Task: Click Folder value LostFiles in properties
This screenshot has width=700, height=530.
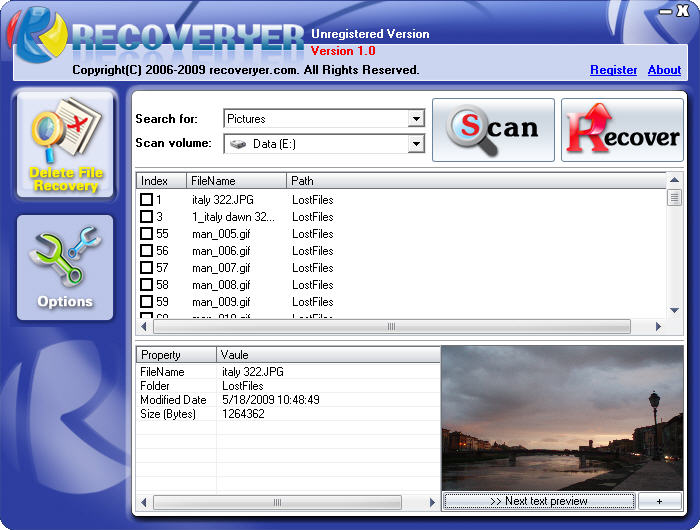Action: click(242, 386)
